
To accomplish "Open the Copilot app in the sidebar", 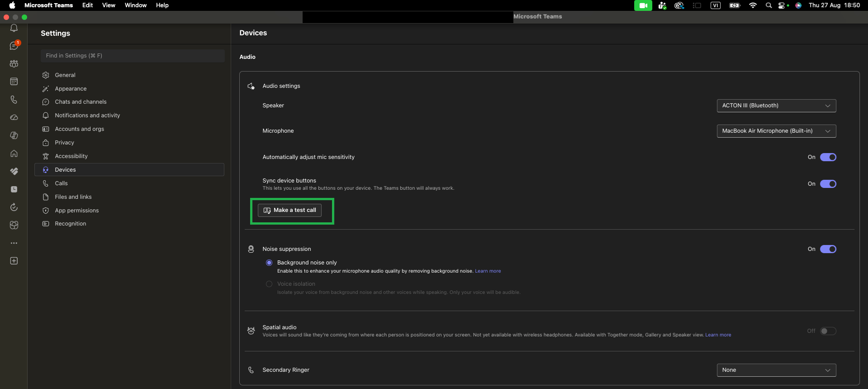I will tap(14, 135).
